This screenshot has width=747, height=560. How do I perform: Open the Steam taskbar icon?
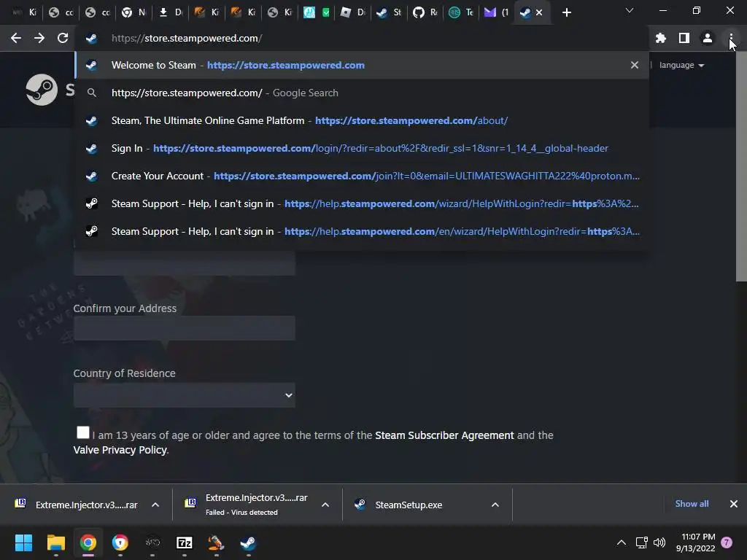click(x=248, y=542)
